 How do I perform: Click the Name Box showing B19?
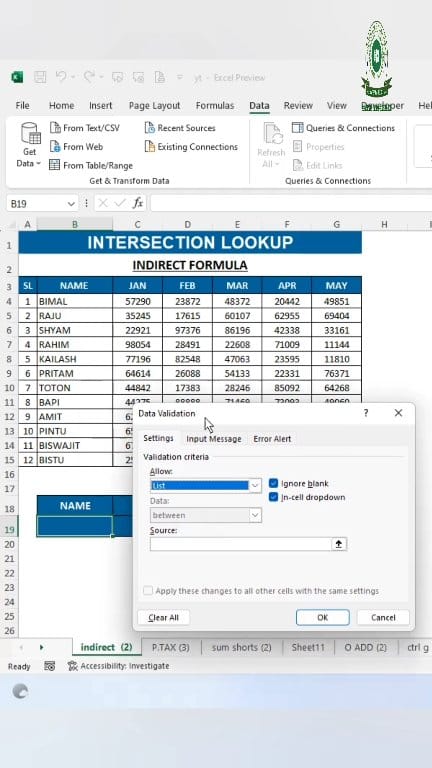(36, 203)
